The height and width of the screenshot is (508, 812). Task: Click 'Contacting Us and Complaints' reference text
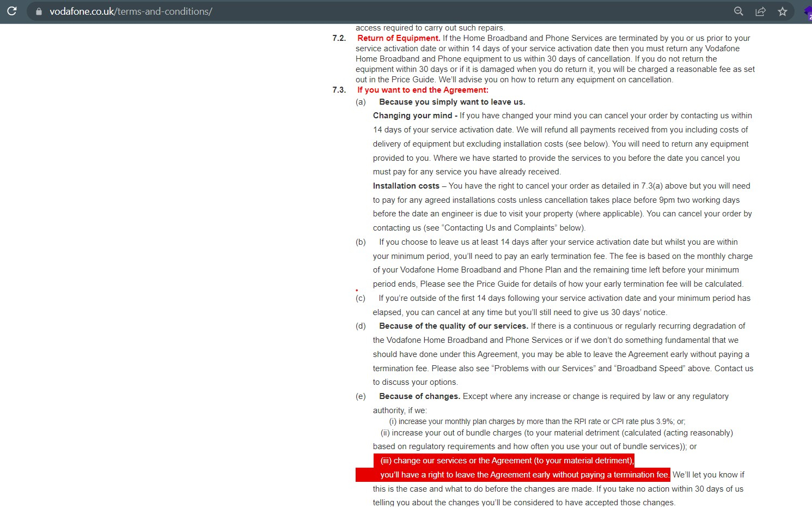500,228
